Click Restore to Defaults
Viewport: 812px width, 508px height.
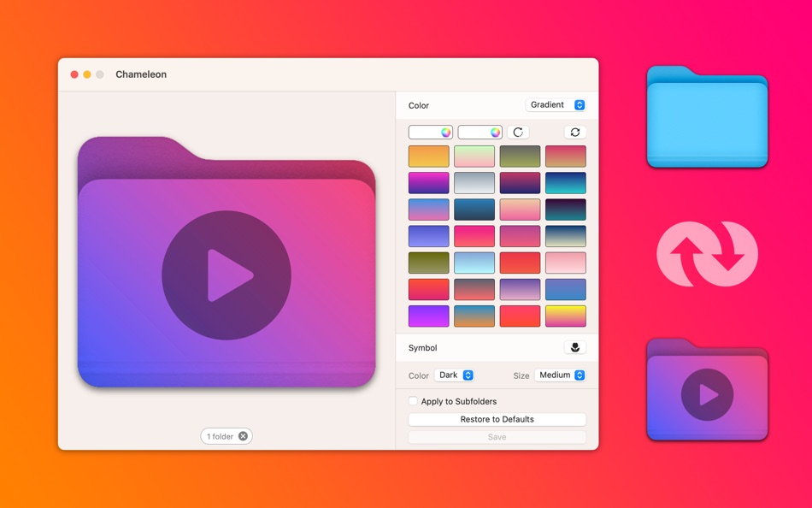click(x=497, y=419)
